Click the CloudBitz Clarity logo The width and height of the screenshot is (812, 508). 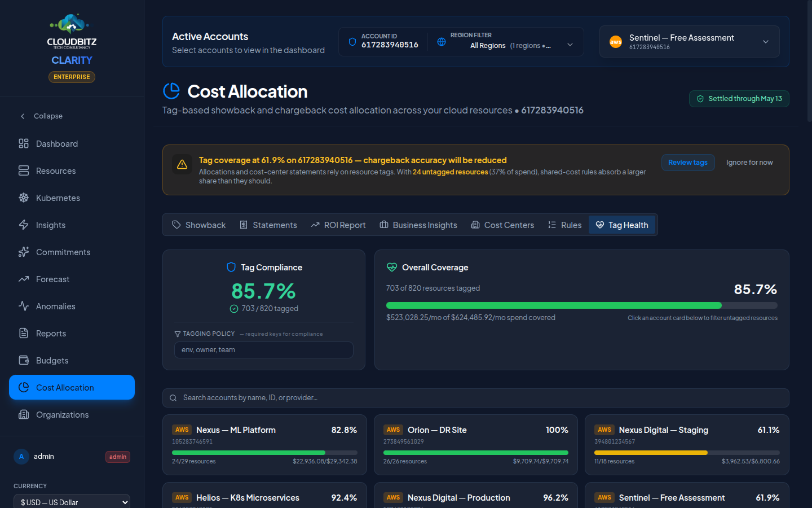tap(72, 40)
